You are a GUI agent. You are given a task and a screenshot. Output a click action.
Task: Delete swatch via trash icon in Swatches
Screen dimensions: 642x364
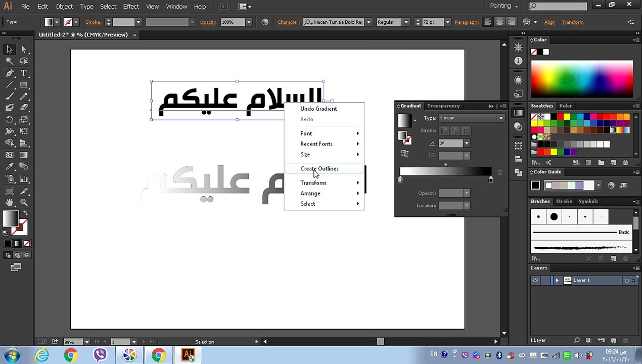625,162
